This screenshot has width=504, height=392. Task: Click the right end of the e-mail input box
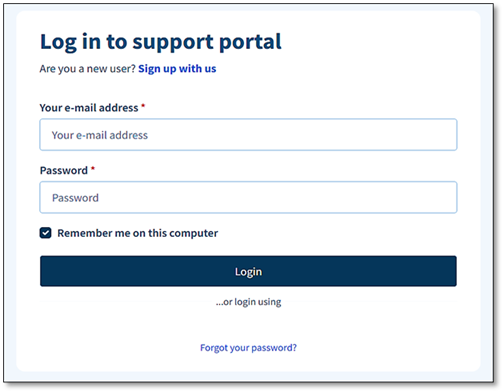coord(447,135)
